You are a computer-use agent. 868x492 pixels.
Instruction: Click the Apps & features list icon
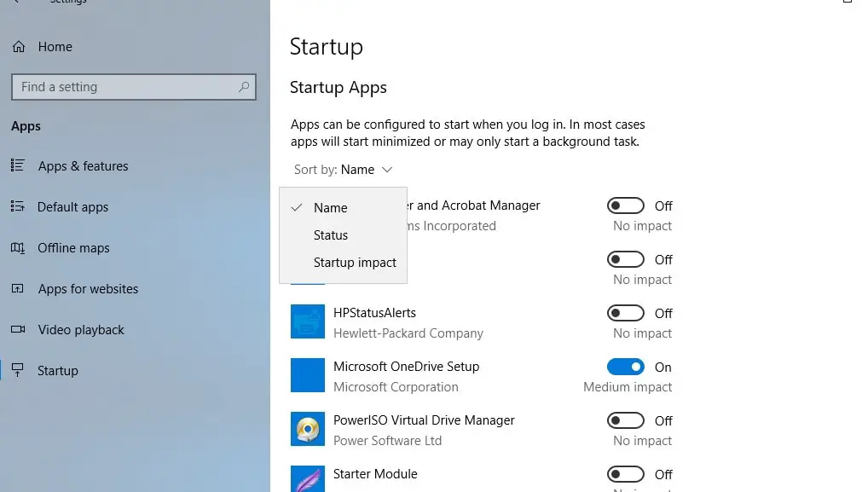(x=18, y=165)
